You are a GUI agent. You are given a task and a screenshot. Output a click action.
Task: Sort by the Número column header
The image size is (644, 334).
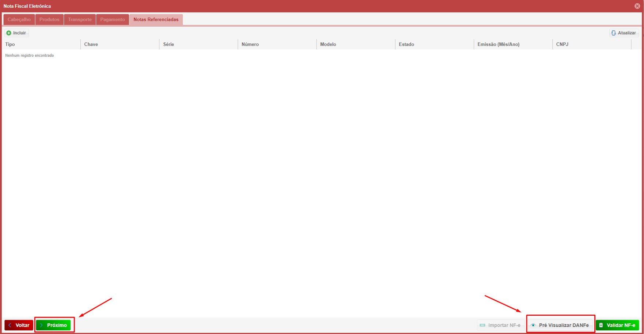(250, 44)
